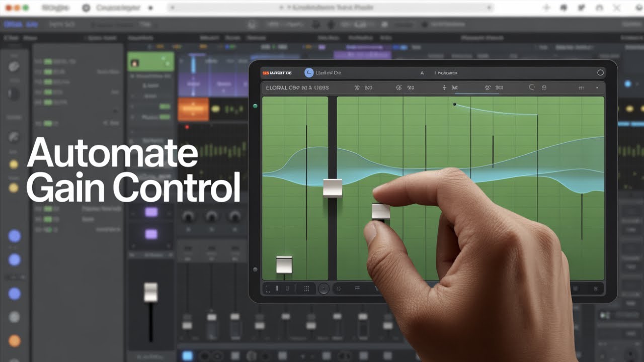Toggle the upper yellow circle in left sidebar
This screenshot has width=644, height=362.
coord(14,164)
